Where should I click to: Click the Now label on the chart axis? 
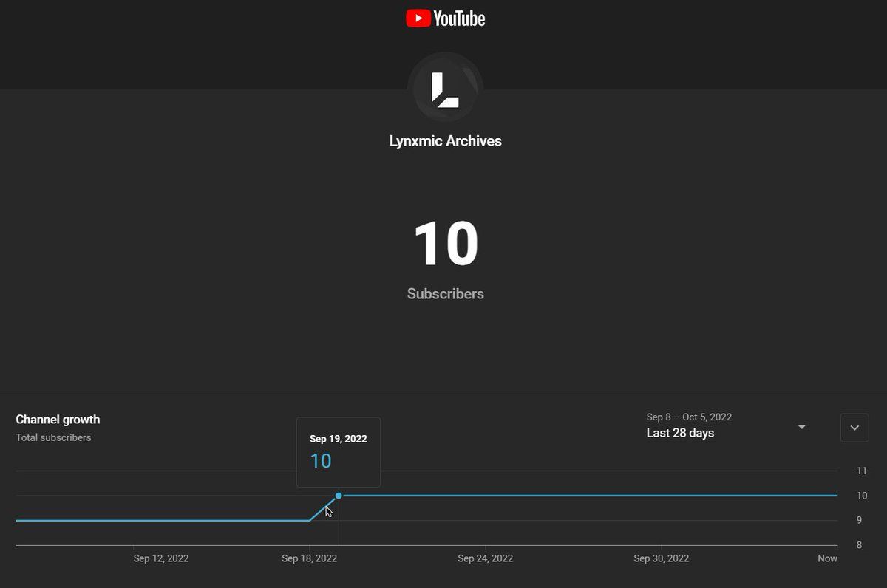click(x=827, y=558)
